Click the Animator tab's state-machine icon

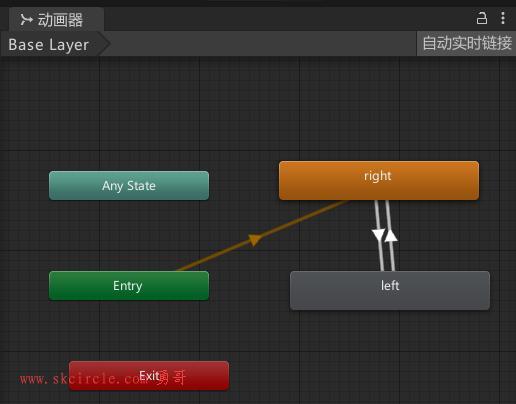[x=26, y=20]
